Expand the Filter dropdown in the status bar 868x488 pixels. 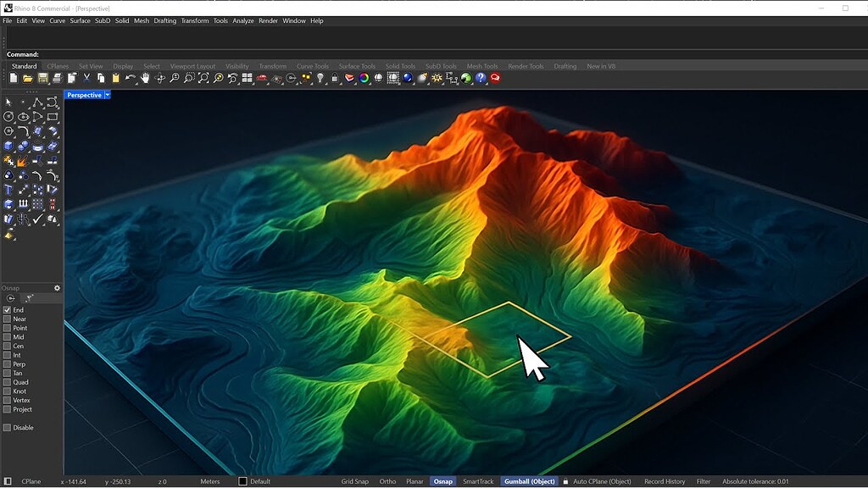click(x=704, y=480)
